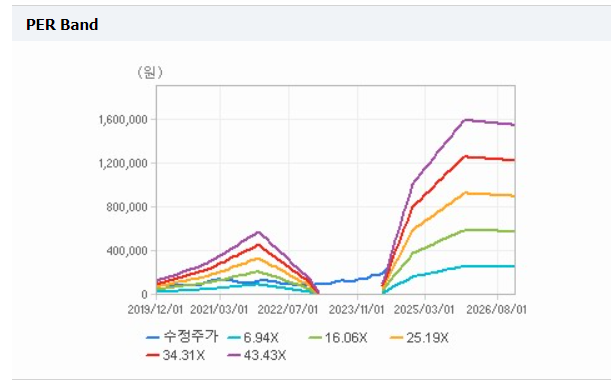
Task: Click the 25.19X legend label
Action: (x=427, y=337)
